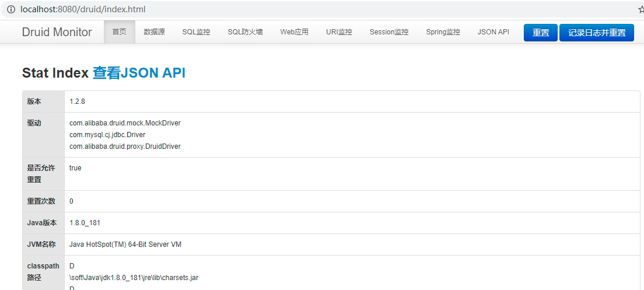Select the 首页 tab
644x290 pixels.
120,32
